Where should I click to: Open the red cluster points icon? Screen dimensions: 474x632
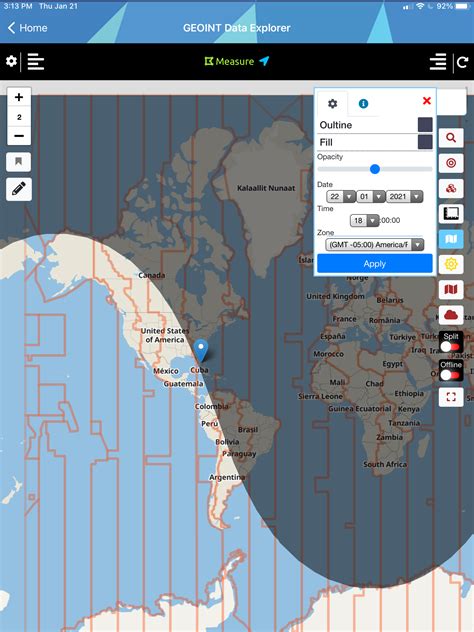[x=451, y=188]
